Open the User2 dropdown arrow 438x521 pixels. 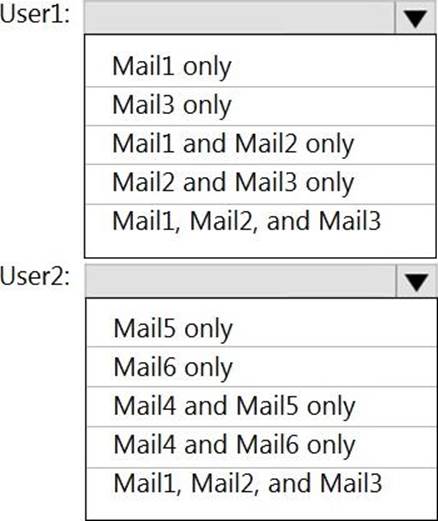coord(417,281)
